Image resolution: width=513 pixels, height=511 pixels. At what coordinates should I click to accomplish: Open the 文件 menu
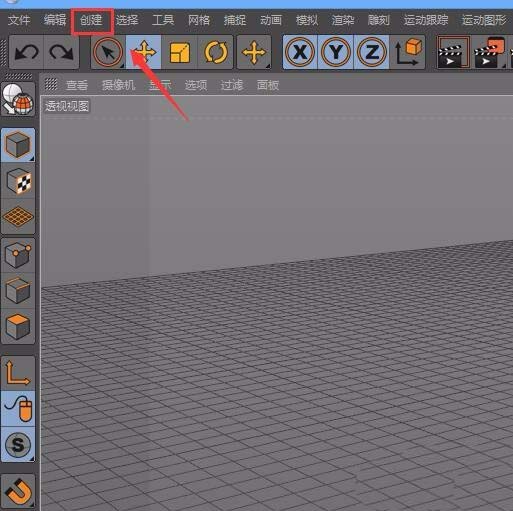19,20
